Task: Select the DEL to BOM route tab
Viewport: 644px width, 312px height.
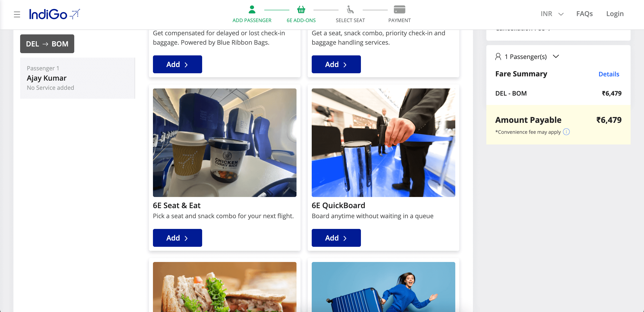Action: pos(47,44)
